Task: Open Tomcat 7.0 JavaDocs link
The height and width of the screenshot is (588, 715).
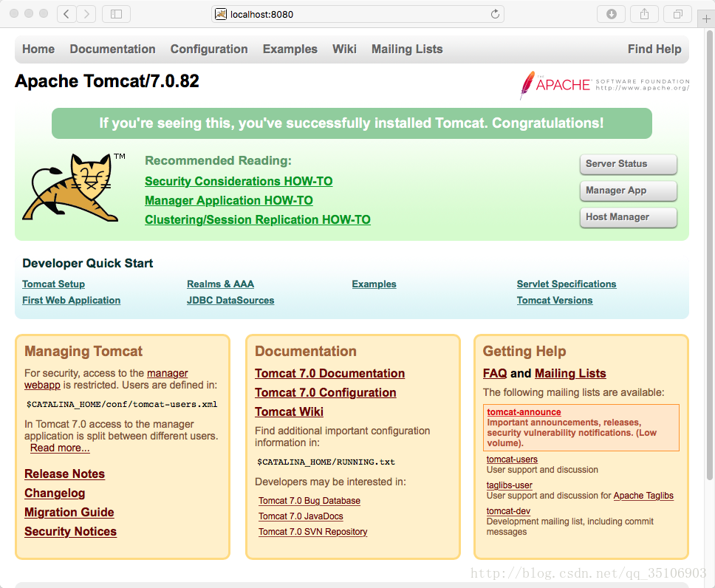Action: point(301,516)
